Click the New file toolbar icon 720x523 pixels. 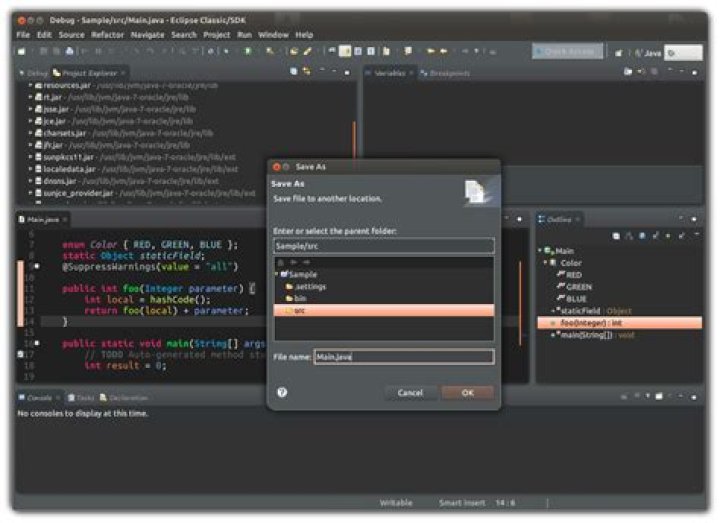(22, 51)
